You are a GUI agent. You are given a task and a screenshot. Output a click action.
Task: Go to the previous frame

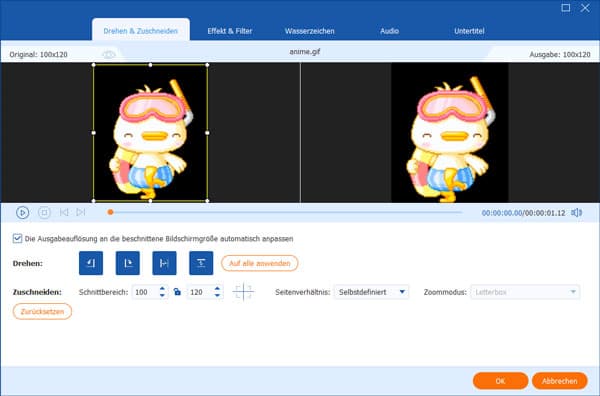[x=64, y=212]
